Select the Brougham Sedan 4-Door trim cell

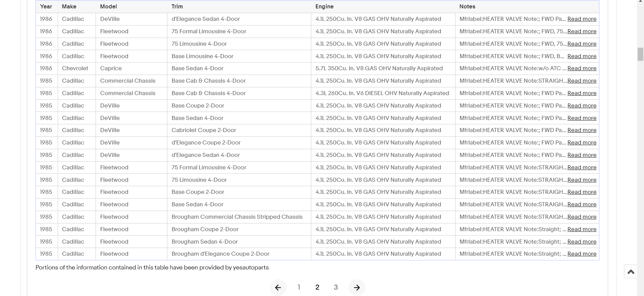pos(239,242)
